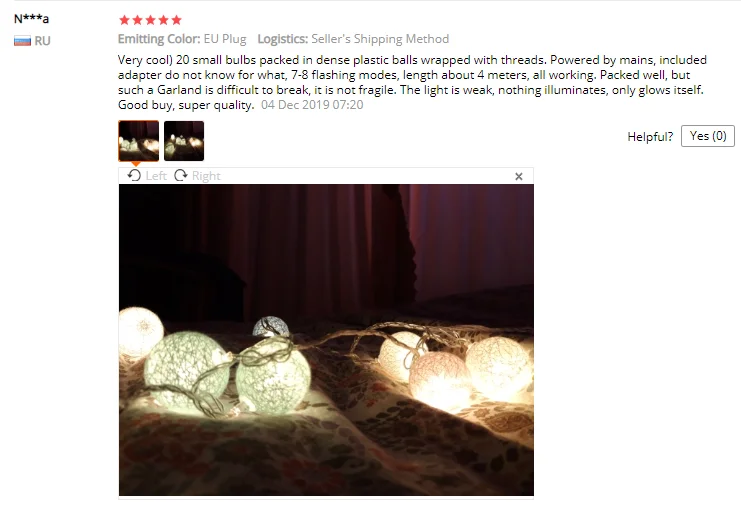Image resolution: width=741 pixels, height=508 pixels.
Task: Click the RU country code text
Action: [x=42, y=41]
